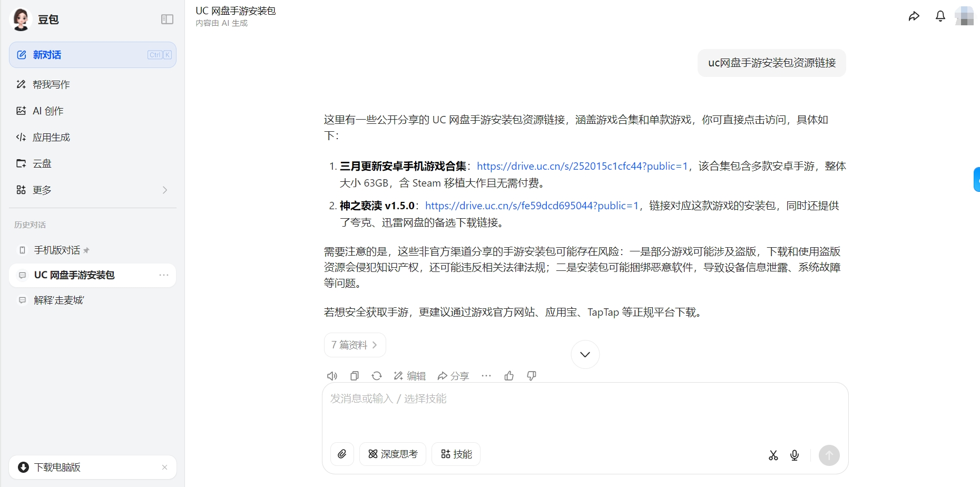Regenerate the response
The image size is (980, 487).
click(x=377, y=376)
